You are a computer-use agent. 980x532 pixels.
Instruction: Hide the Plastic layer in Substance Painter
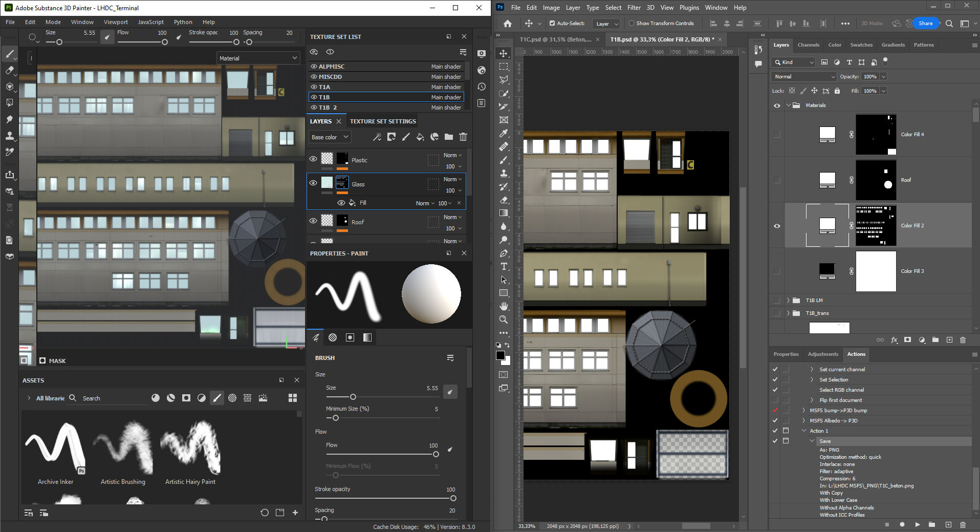tap(313, 159)
